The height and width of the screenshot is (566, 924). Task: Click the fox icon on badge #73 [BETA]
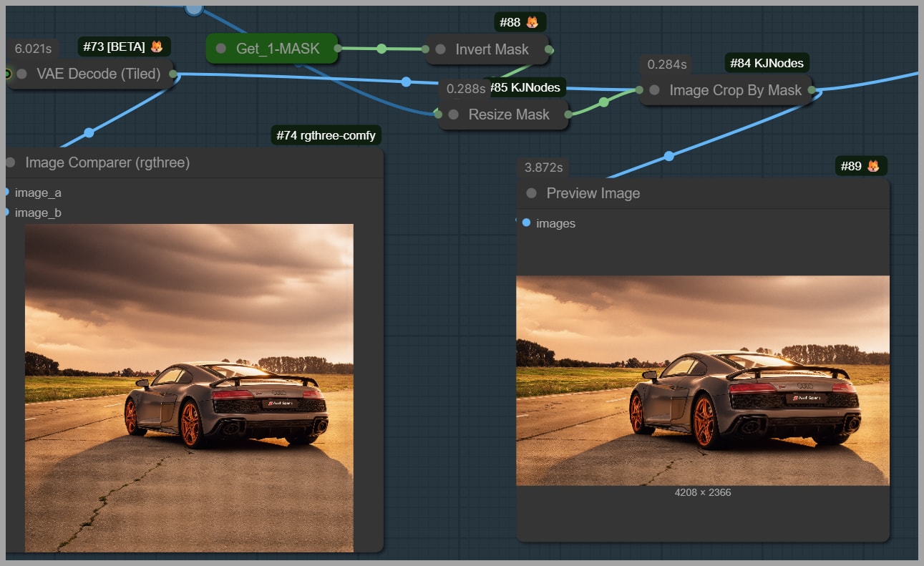[x=156, y=47]
